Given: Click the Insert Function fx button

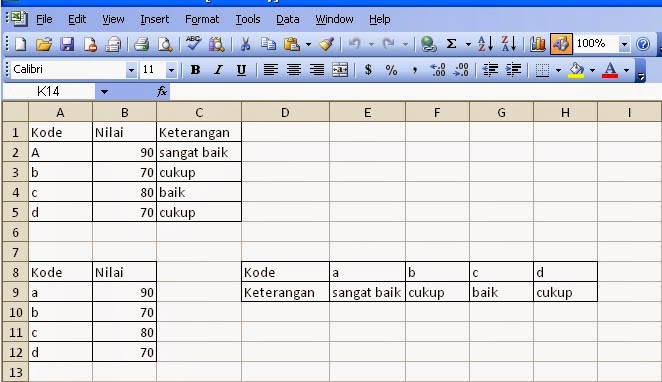Looking at the screenshot, I should [162, 91].
